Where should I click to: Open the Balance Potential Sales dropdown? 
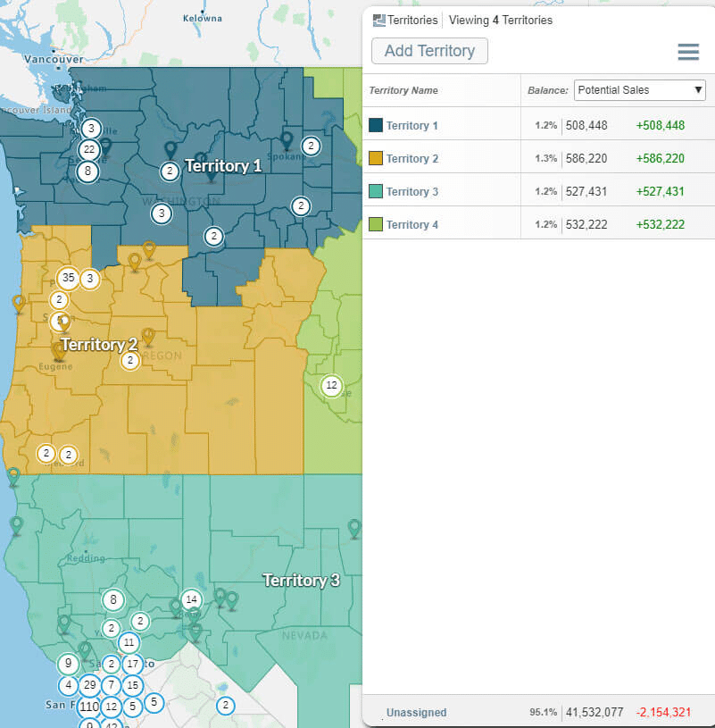click(x=639, y=90)
